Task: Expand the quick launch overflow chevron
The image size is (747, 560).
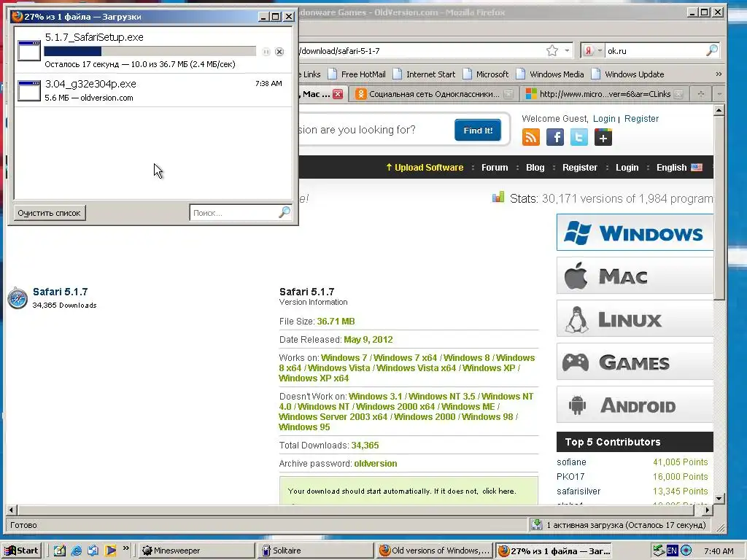Action: click(125, 548)
